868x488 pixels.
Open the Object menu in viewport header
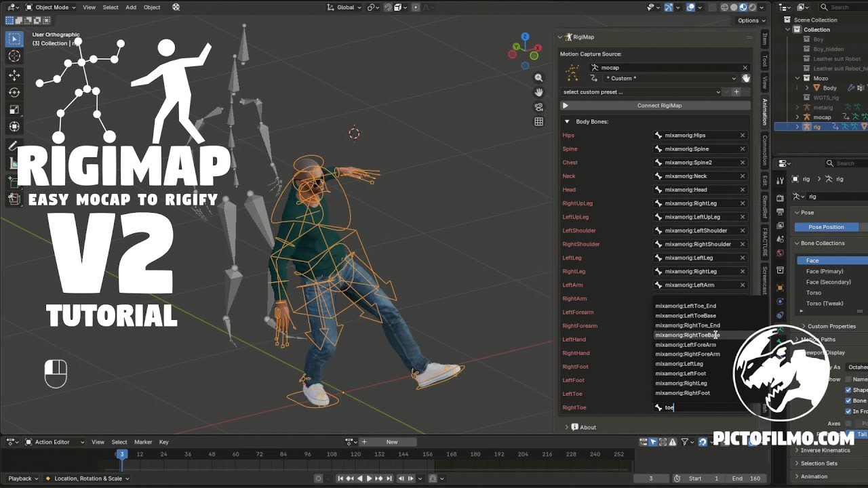point(152,7)
